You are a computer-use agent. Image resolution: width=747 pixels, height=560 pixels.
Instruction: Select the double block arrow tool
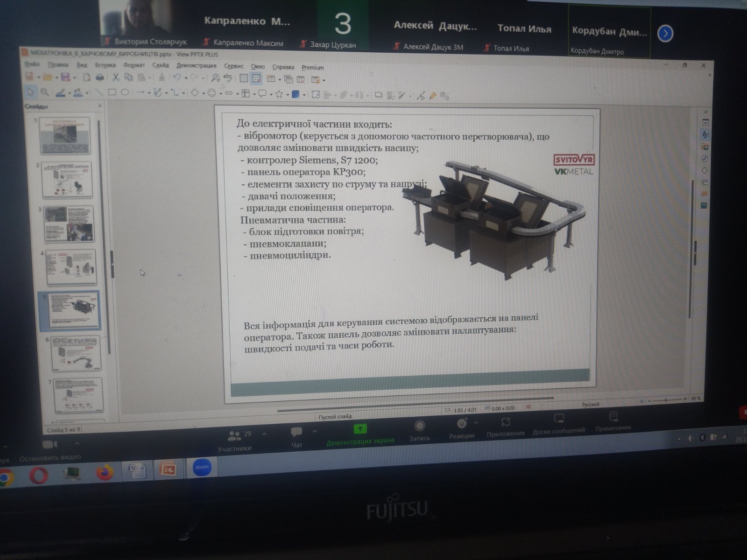point(229,93)
